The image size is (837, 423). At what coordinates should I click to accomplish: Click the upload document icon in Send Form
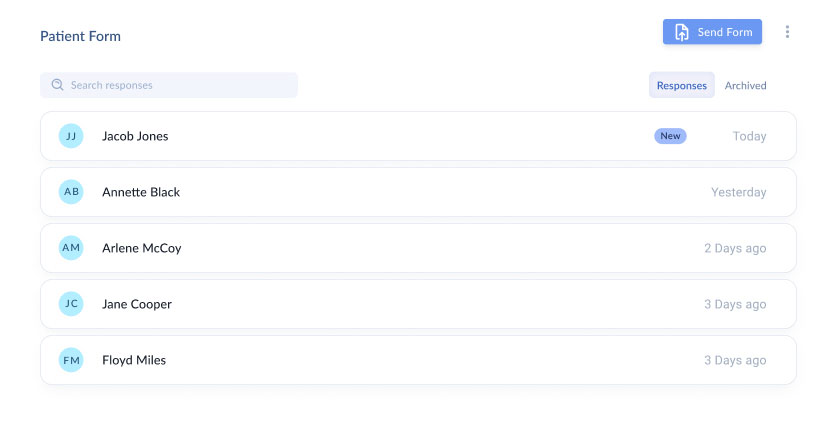click(x=681, y=32)
